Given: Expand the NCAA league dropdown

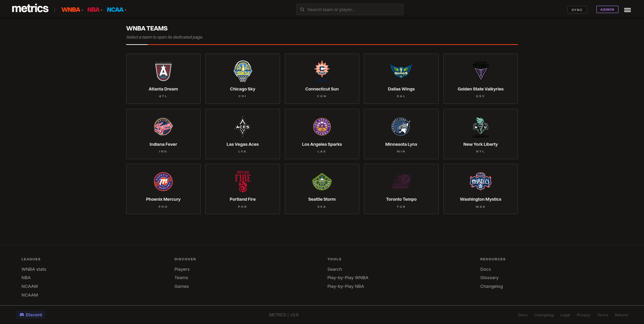Looking at the screenshot, I should click(x=116, y=10).
